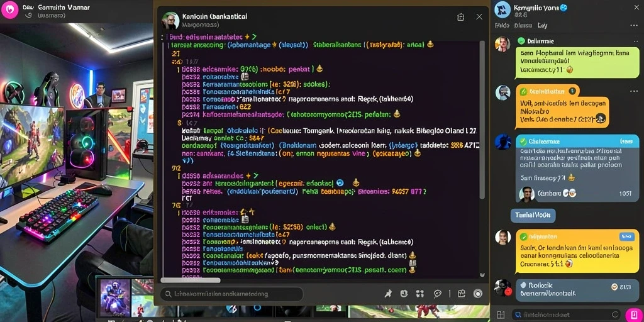This screenshot has width=644, height=322.
Task: Click the green status dot on first chat message
Action: point(521,41)
